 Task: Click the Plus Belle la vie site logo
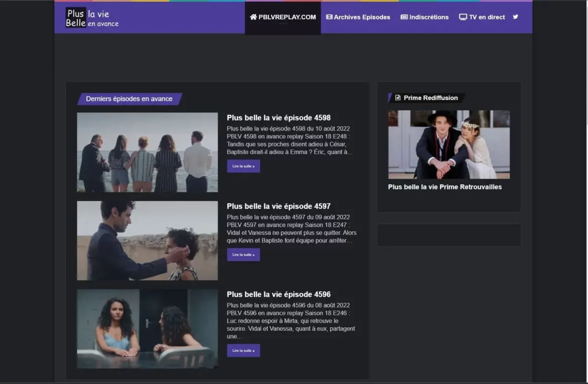tap(92, 18)
